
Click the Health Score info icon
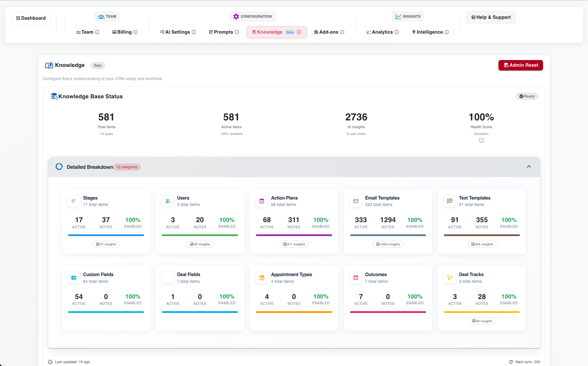coord(481,141)
